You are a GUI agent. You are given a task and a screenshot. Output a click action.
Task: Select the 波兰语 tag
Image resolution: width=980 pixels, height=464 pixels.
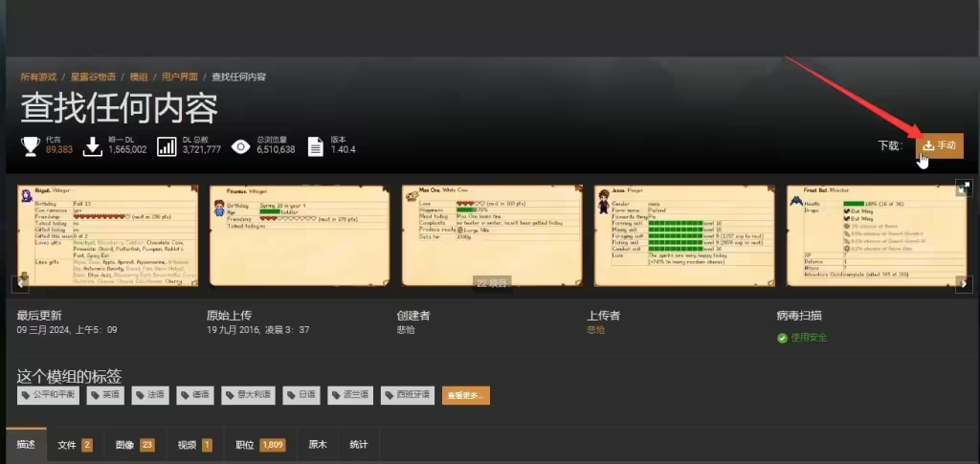[x=350, y=395]
